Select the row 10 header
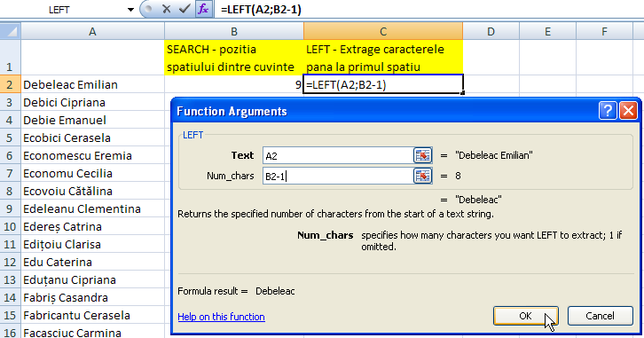644x338 pixels. 11,226
